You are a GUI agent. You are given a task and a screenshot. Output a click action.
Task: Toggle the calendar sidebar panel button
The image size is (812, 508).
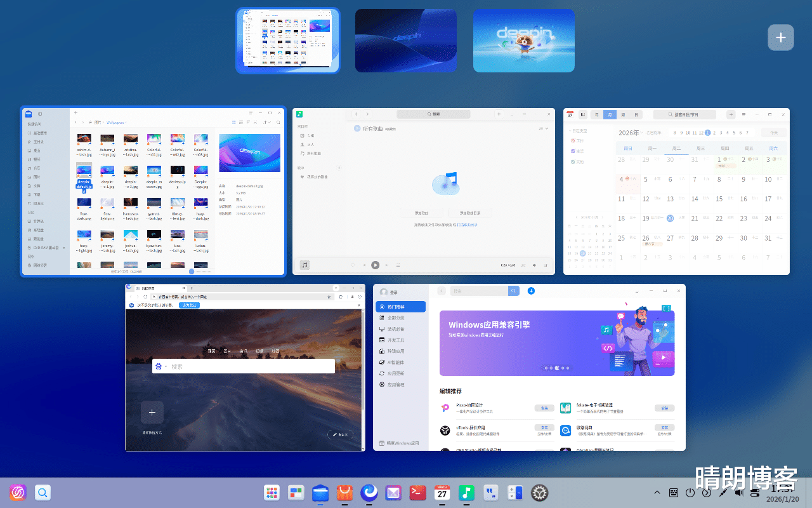coord(583,114)
